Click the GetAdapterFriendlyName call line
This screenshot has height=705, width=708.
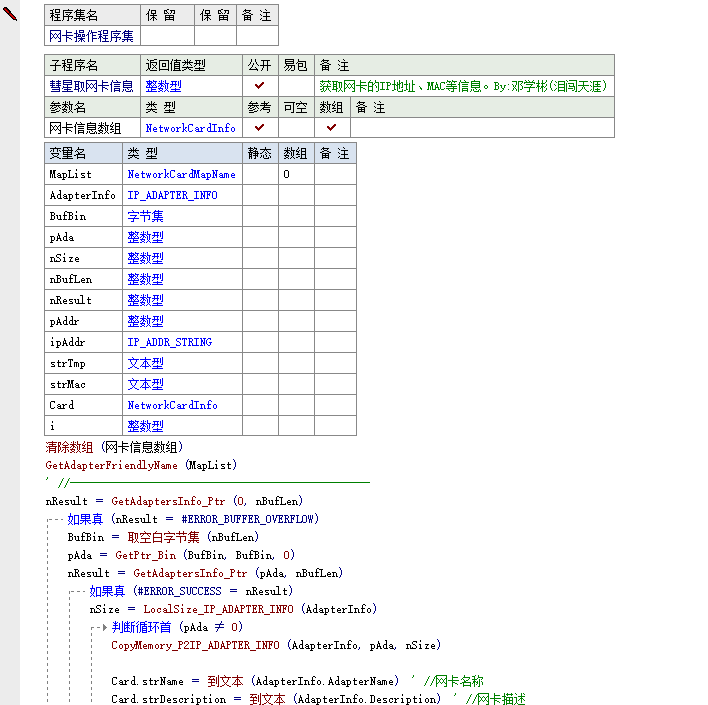point(141,465)
